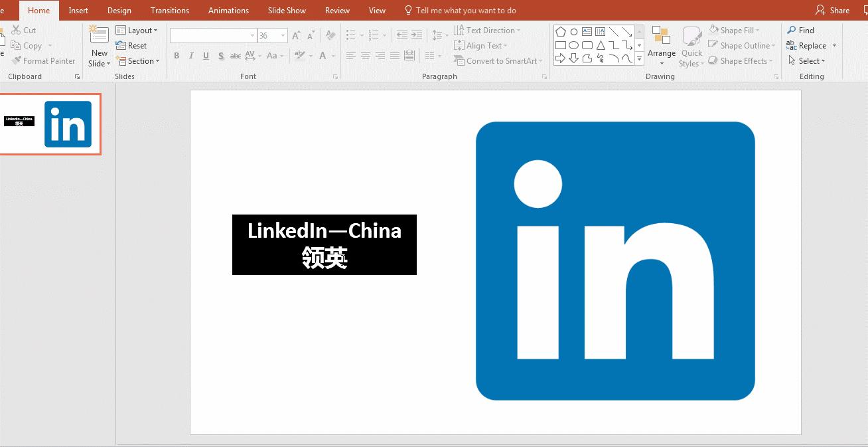Open the Drawing dialog launcher
The image size is (868, 447).
pyautogui.click(x=776, y=77)
